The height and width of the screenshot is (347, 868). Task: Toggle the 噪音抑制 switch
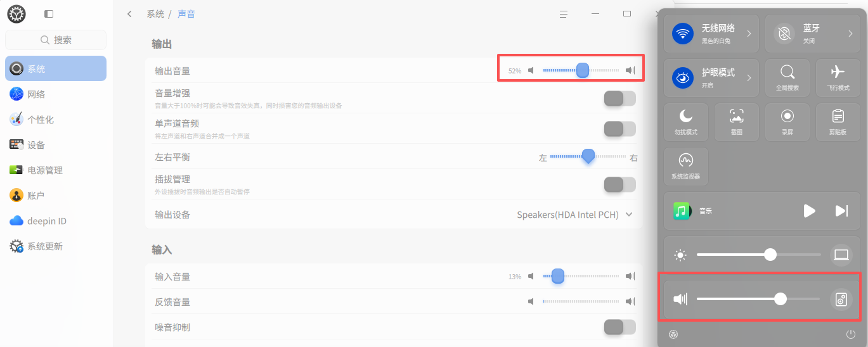pos(619,327)
